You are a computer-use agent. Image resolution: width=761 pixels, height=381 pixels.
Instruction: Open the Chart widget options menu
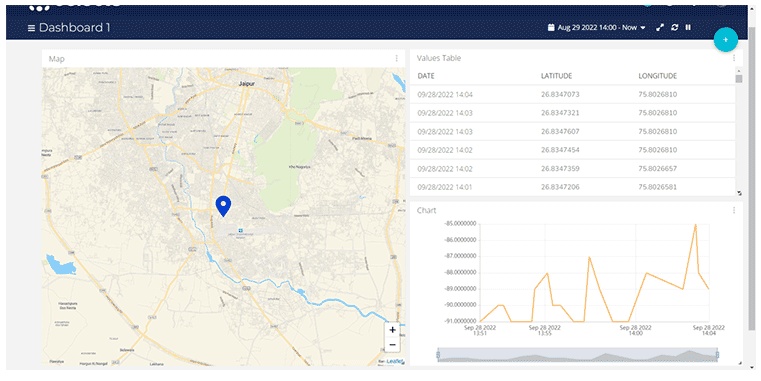[x=734, y=210]
